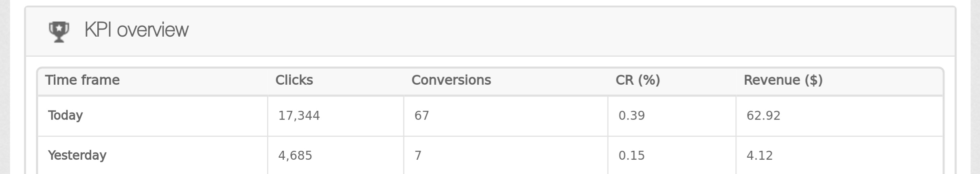Image resolution: width=980 pixels, height=174 pixels.
Task: Click yesterday's clicks value 4,685
Action: [295, 156]
